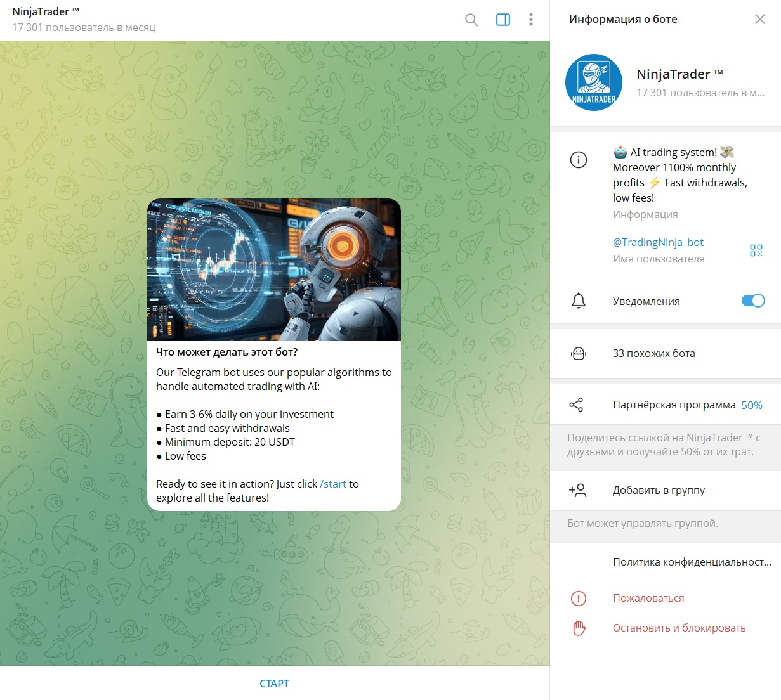Click the /start command link in message
Viewport: 781px width, 700px height.
(x=333, y=484)
